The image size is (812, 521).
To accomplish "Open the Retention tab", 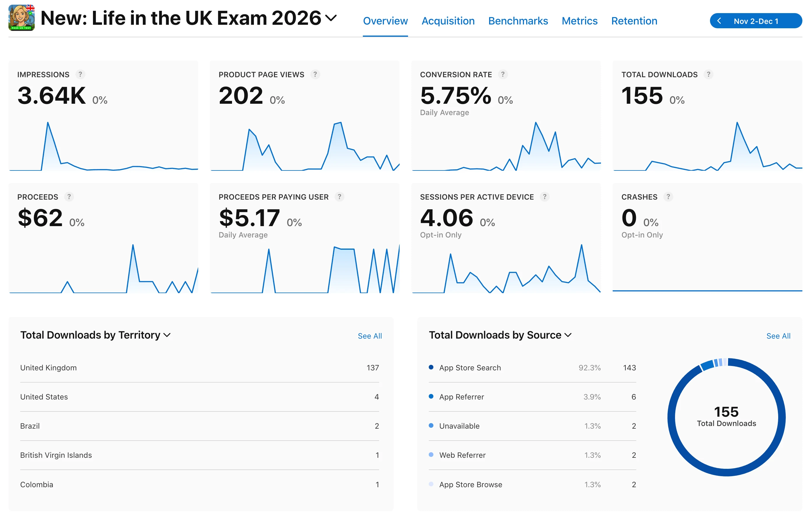I will pyautogui.click(x=634, y=21).
